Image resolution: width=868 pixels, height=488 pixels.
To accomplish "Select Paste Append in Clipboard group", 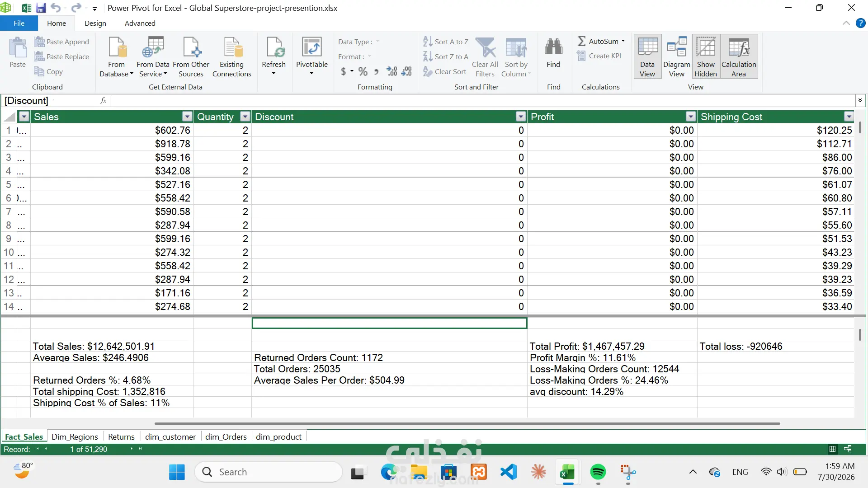I will (x=61, y=42).
